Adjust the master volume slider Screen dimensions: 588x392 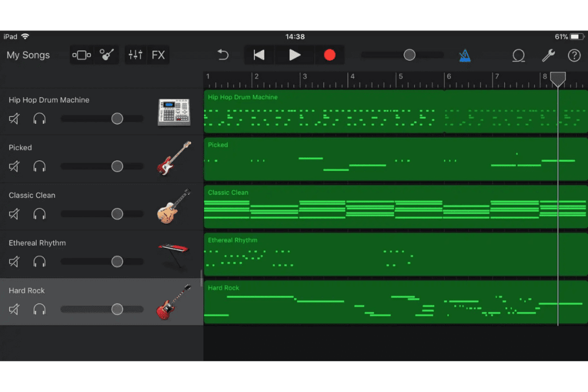pyautogui.click(x=403, y=55)
